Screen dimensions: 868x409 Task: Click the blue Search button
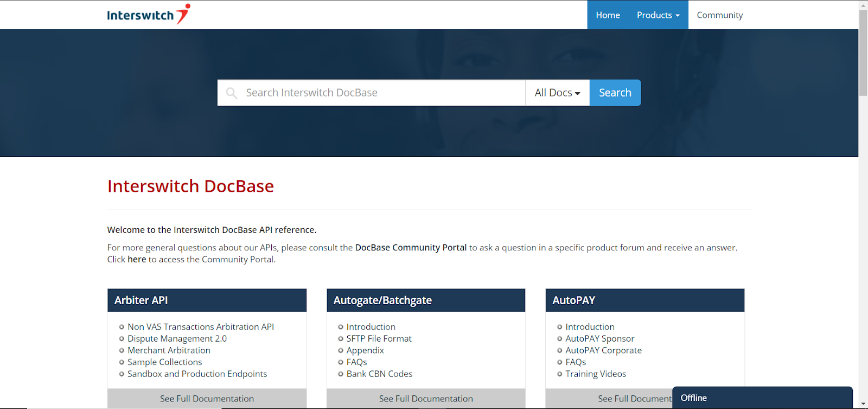[615, 93]
